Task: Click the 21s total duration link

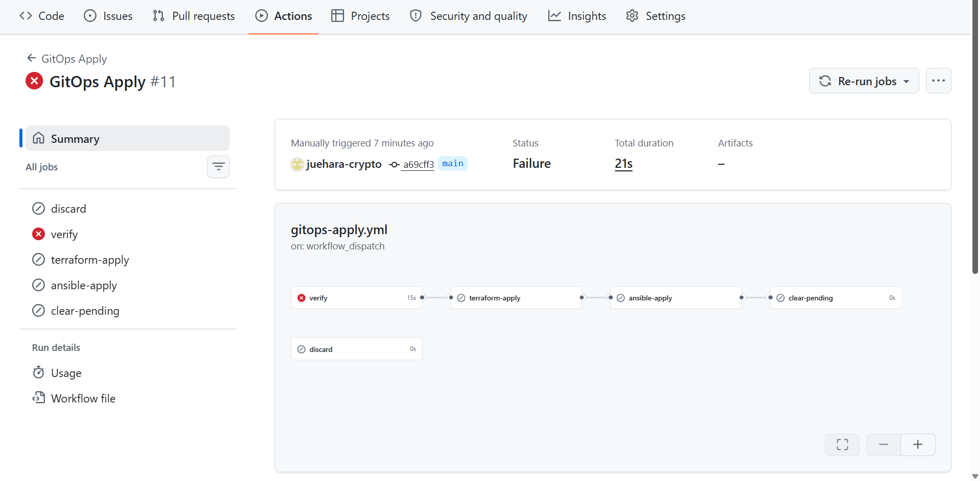Action: coord(624,164)
